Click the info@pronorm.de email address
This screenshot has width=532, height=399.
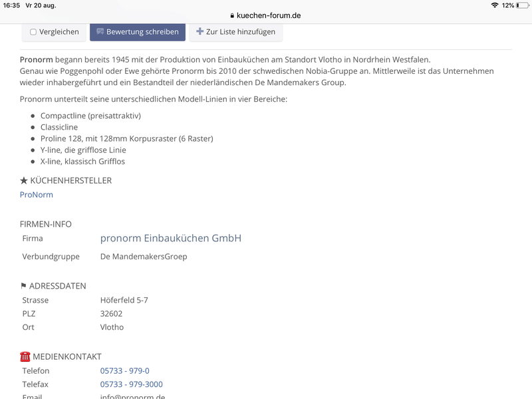pyautogui.click(x=132, y=396)
